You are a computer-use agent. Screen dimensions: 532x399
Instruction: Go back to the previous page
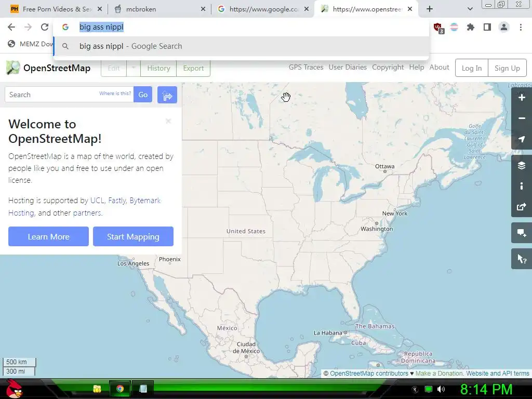pos(11,27)
